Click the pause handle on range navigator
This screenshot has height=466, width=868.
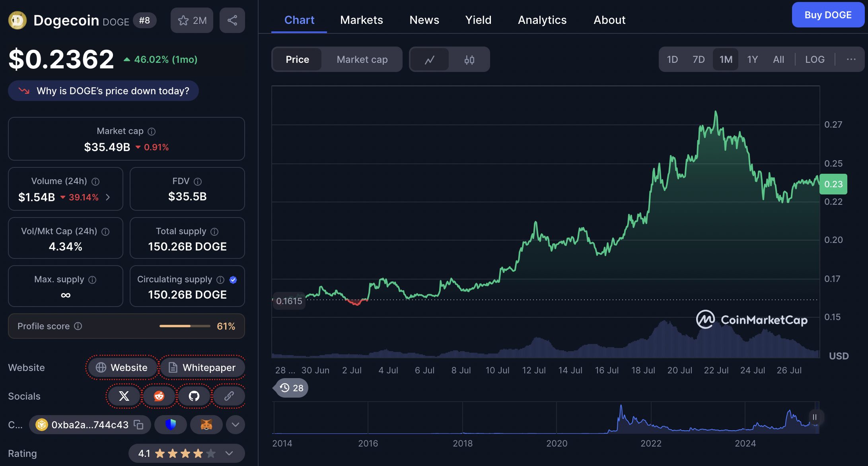pos(815,417)
